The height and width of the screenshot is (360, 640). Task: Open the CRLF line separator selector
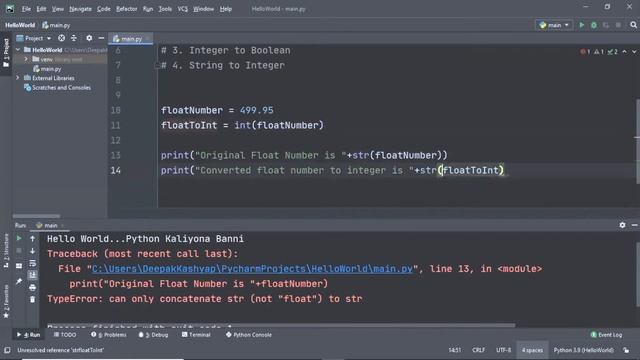click(x=478, y=350)
